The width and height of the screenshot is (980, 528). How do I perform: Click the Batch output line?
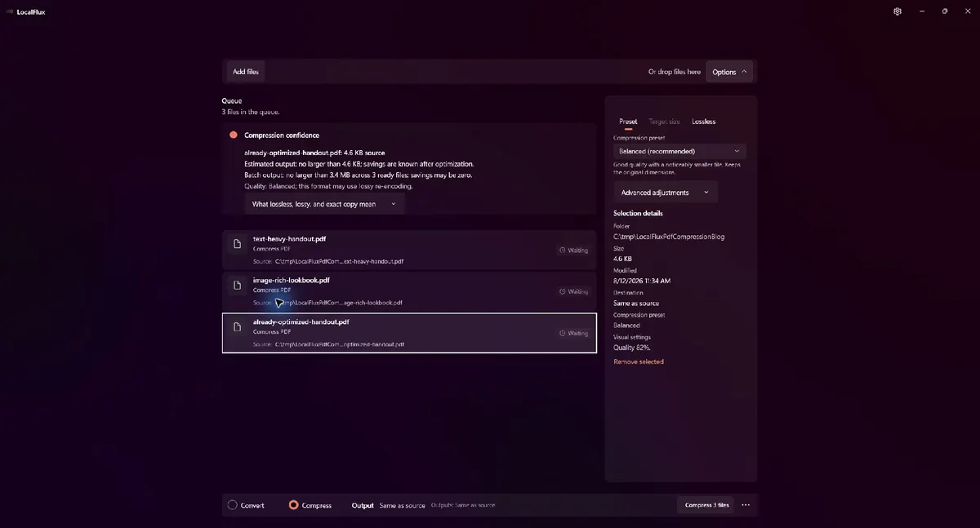click(358, 175)
